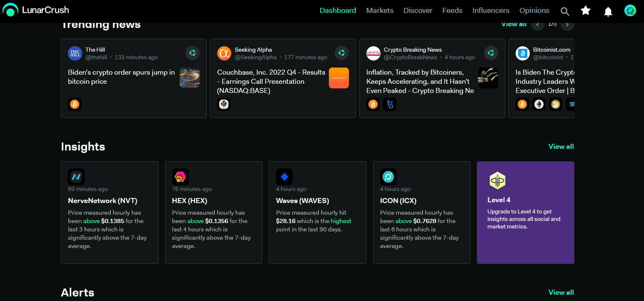This screenshot has width=644, height=301.
Task: Click the Level 4 badge icon
Action: [x=497, y=181]
